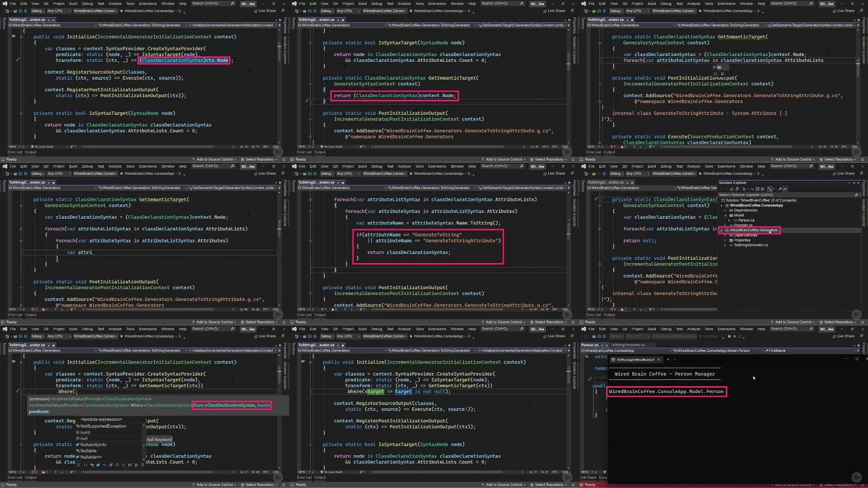
Task: Click screwdriver quick-action icon beside '.Where(;' line
Action: pos(18,391)
